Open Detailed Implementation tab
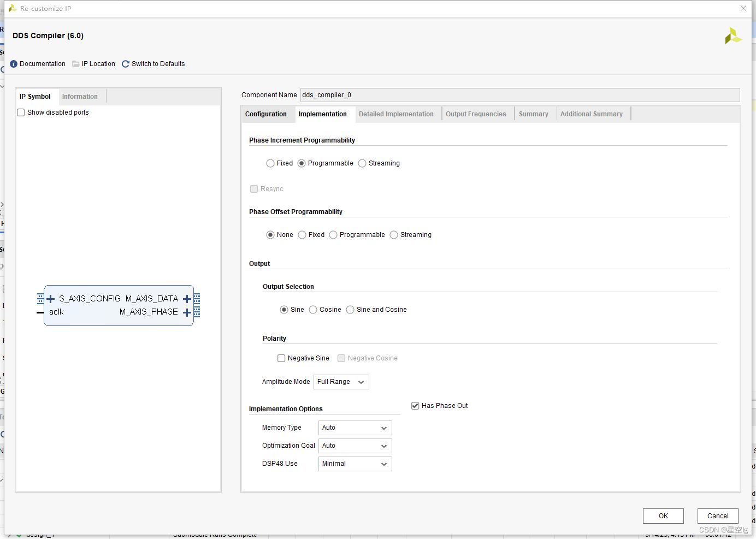 (396, 114)
